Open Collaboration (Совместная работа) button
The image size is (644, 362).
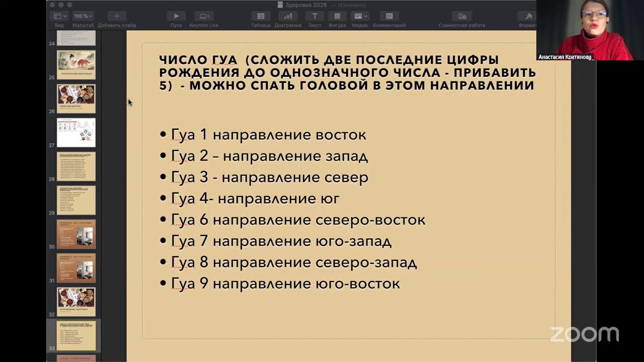tap(462, 16)
